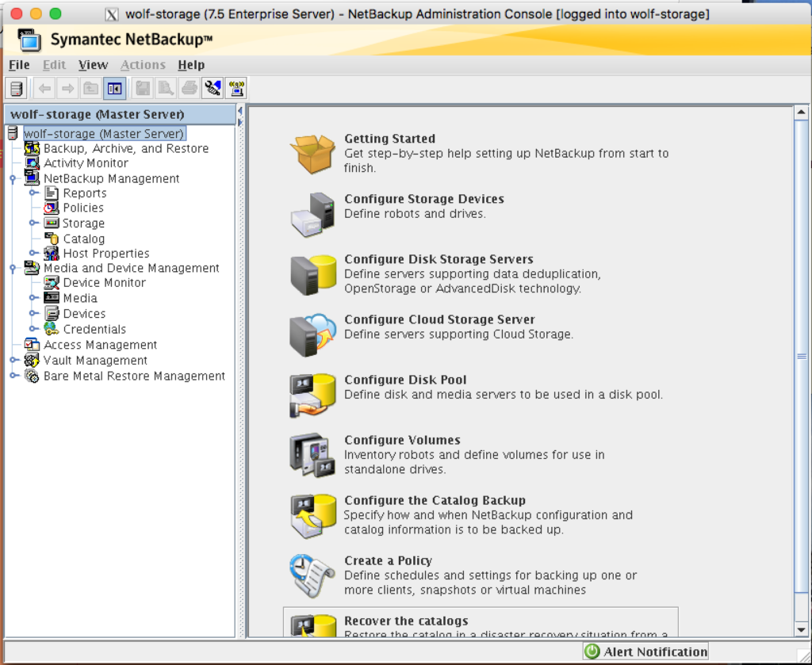Open the File menu

pos(19,65)
